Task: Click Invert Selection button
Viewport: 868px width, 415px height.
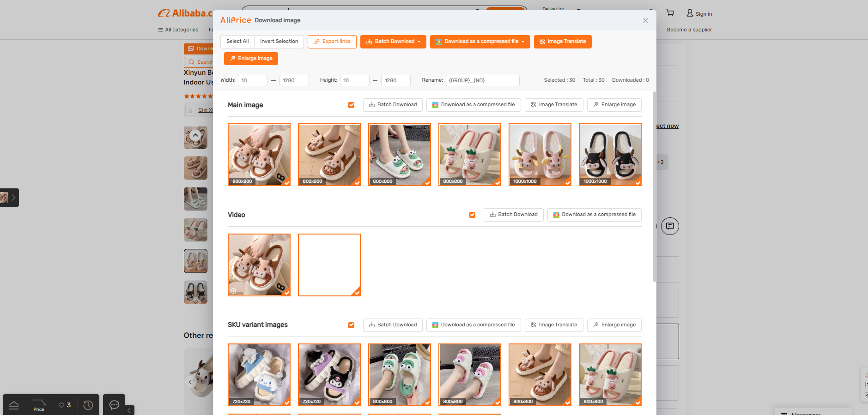Action: (279, 42)
